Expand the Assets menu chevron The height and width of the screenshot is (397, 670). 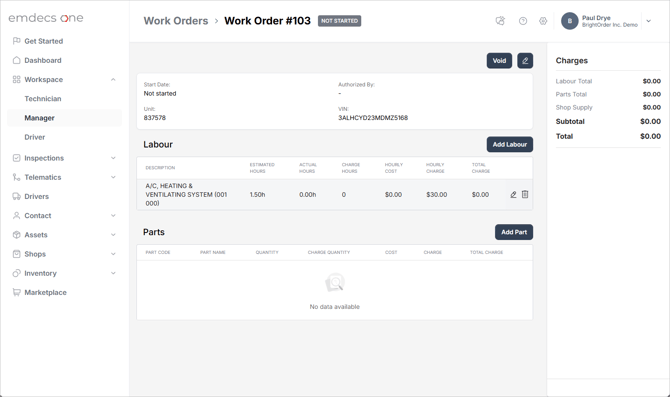(x=113, y=235)
